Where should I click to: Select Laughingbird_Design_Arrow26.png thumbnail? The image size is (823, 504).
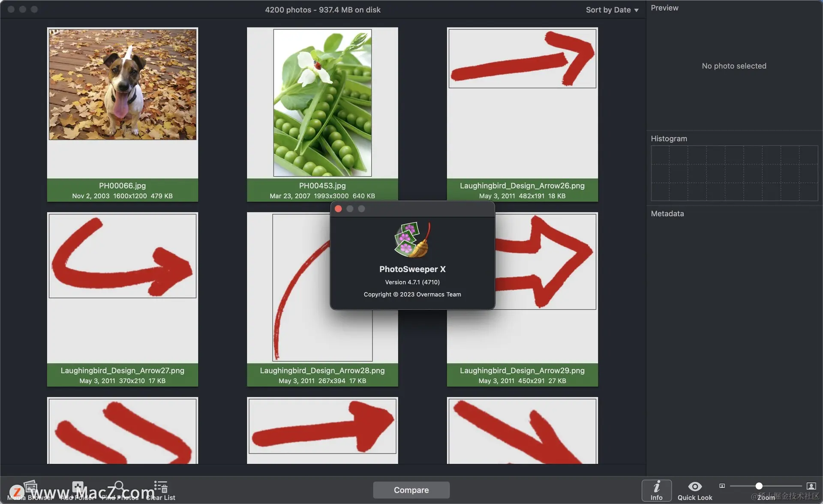[522, 59]
